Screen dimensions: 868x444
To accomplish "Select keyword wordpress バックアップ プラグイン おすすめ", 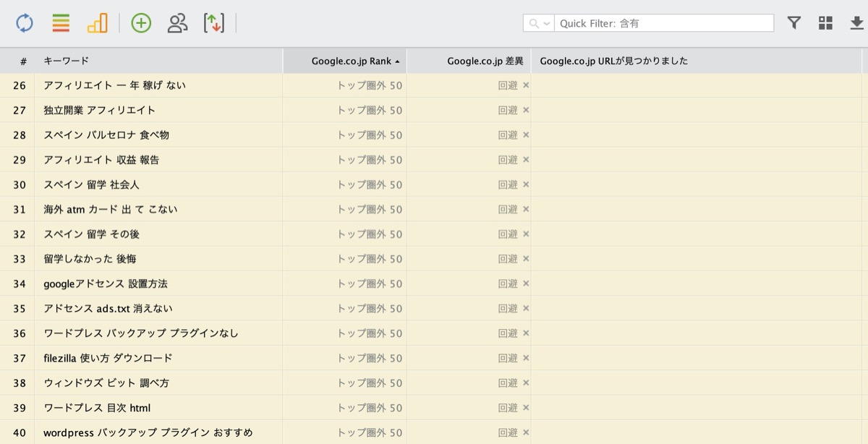I will [148, 432].
